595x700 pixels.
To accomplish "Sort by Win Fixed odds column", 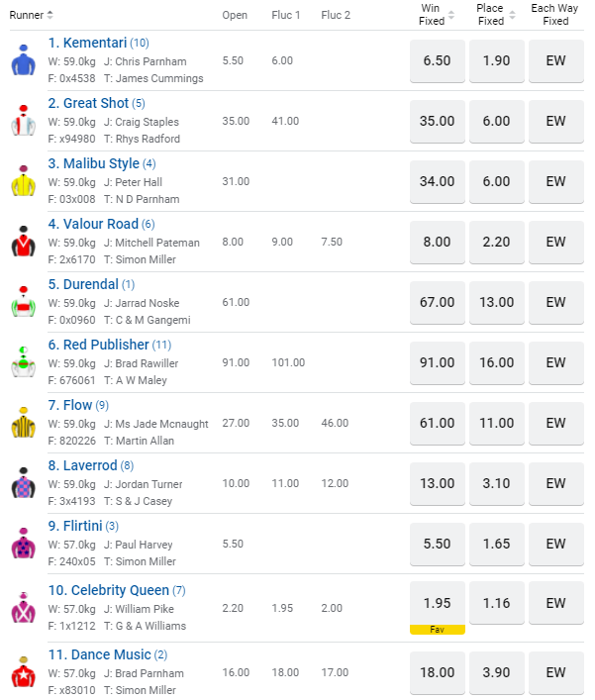I will [451, 15].
